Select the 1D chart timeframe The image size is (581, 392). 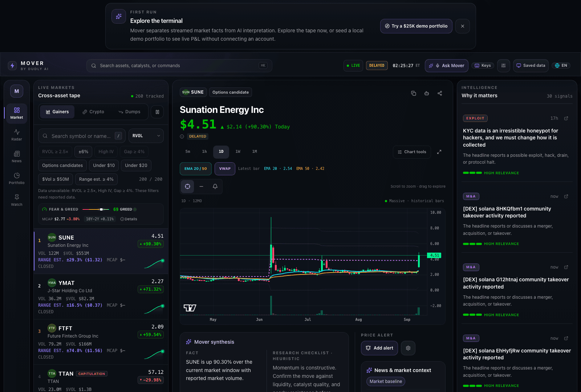[221, 152]
